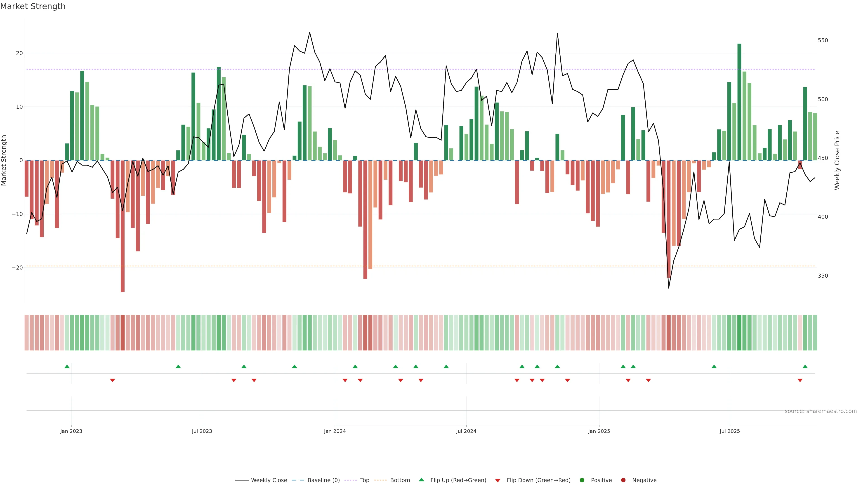868x488 pixels.
Task: Click the first red Flip Down marker
Action: pos(113,380)
